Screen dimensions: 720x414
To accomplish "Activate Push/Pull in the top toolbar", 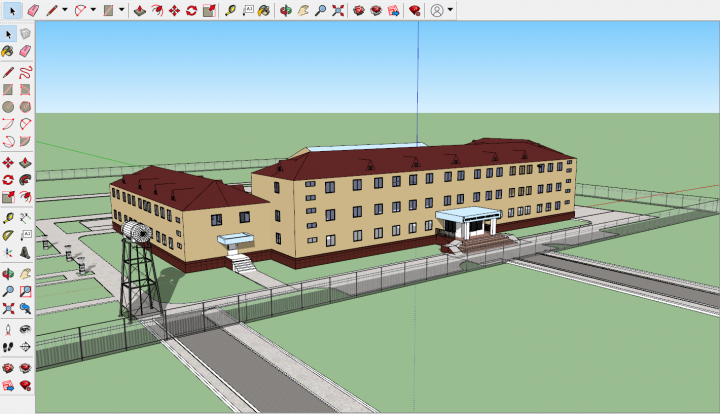I will click(x=140, y=11).
